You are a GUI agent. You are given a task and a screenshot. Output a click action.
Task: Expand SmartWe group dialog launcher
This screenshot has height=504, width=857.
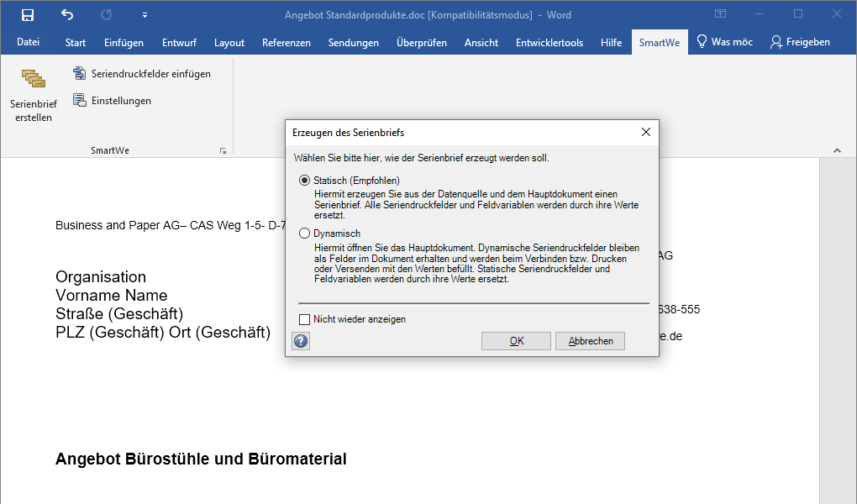pyautogui.click(x=223, y=151)
